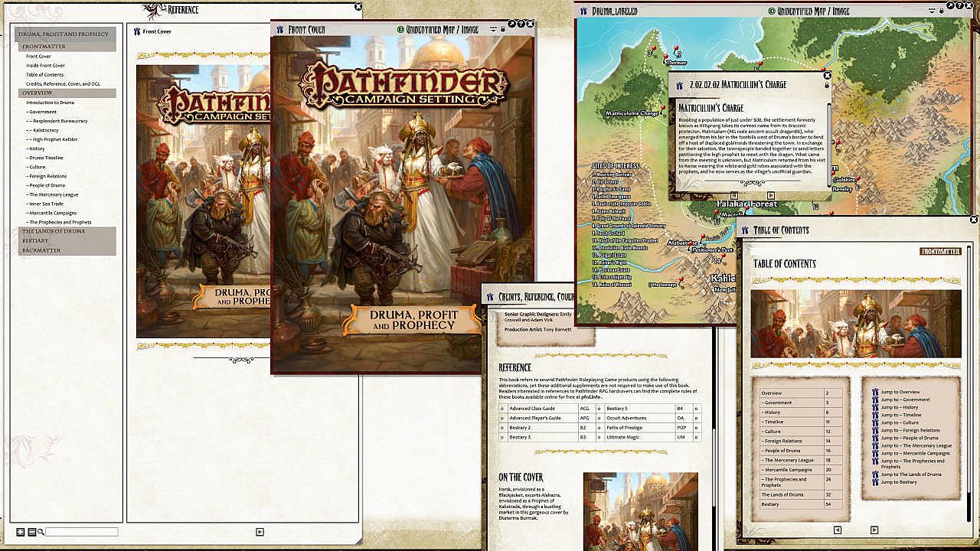Click the magnifier search icon in Reference window
This screenshot has height=551, width=980.
pyautogui.click(x=41, y=532)
